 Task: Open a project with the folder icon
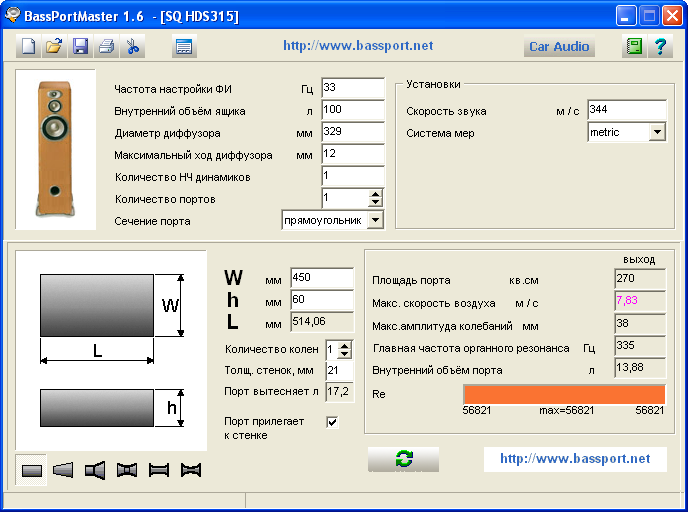(x=54, y=46)
